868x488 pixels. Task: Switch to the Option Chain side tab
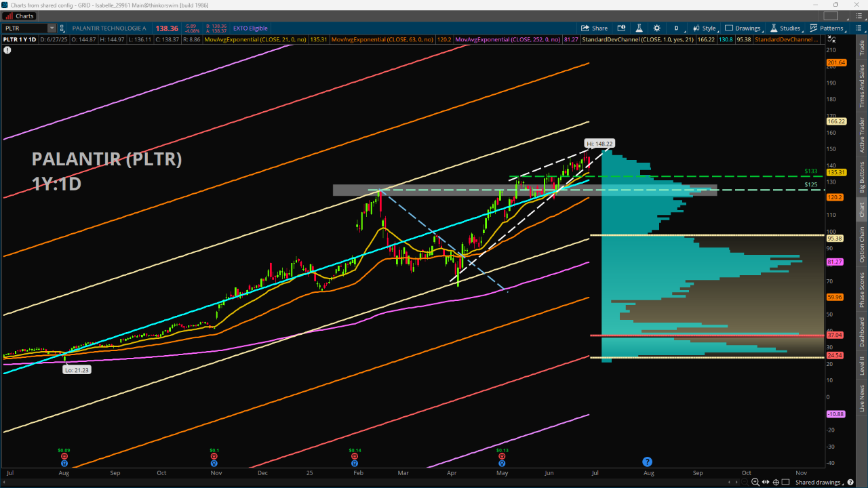tap(862, 244)
